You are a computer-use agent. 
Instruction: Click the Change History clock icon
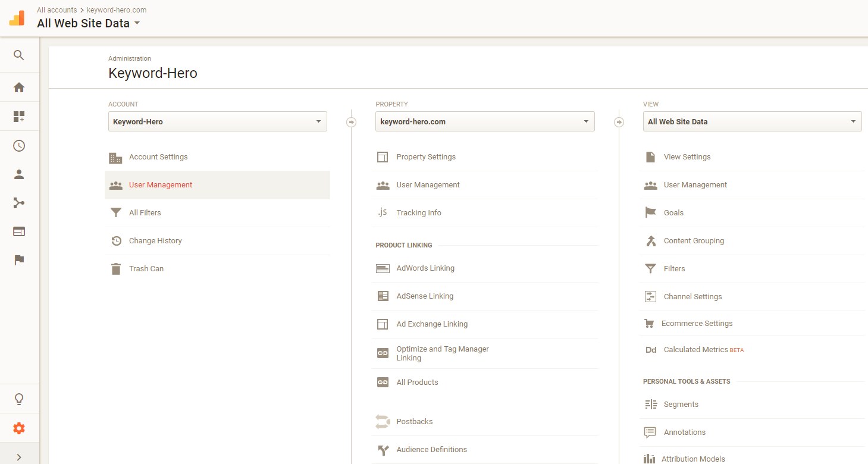pyautogui.click(x=116, y=241)
